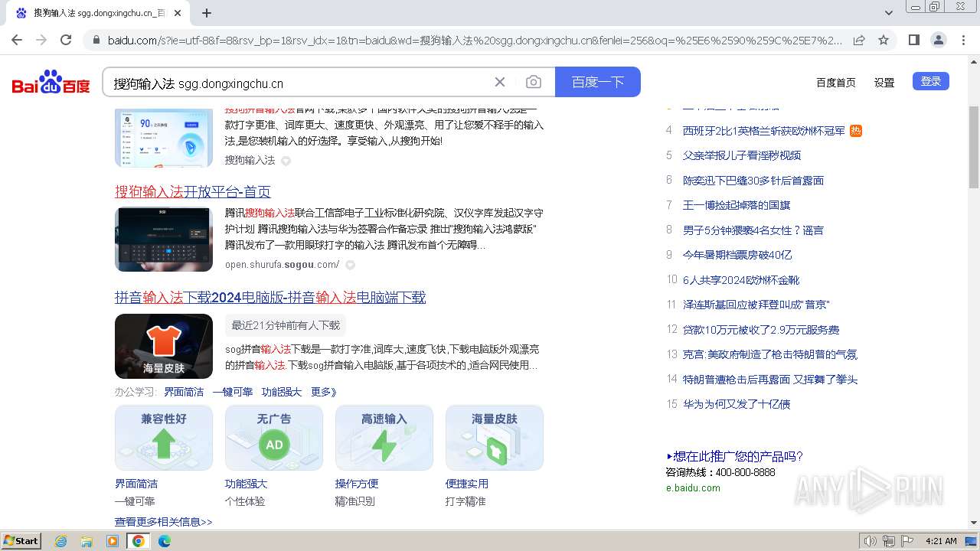Image resolution: width=980 pixels, height=551 pixels.
Task: Click the 无广告 AD feature icon
Action: click(274, 438)
